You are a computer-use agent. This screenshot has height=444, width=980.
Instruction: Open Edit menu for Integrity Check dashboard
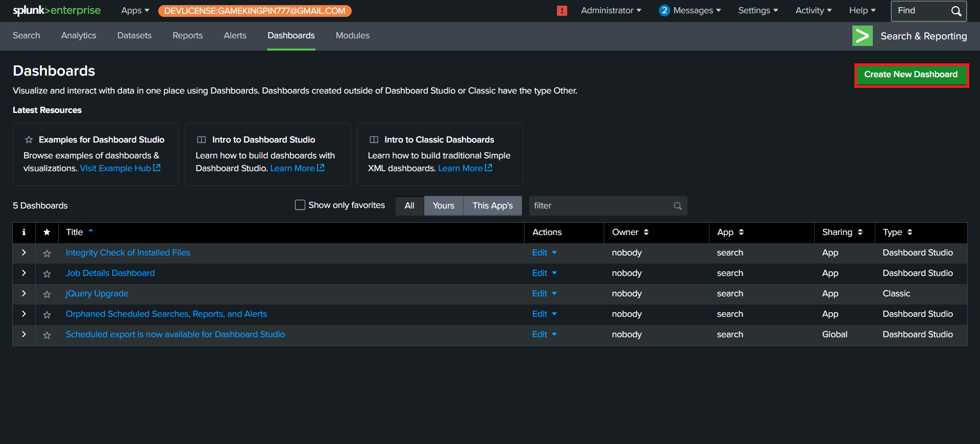[x=544, y=252]
